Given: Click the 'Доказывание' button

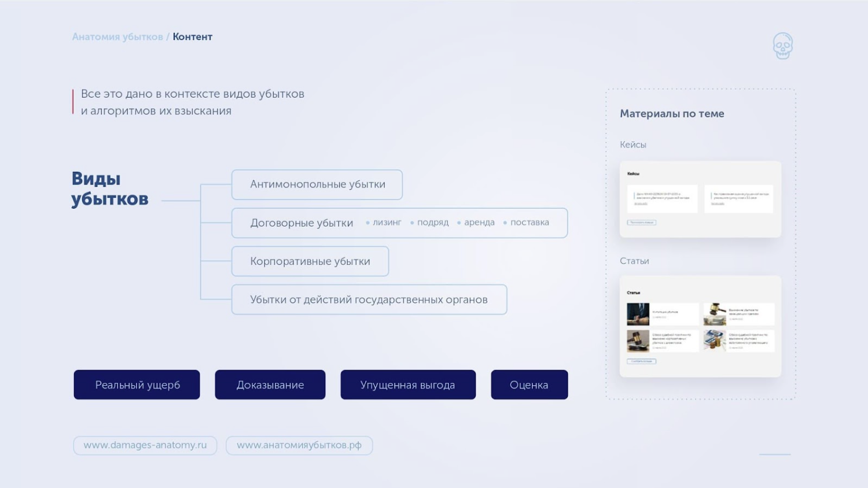Looking at the screenshot, I should pyautogui.click(x=270, y=385).
